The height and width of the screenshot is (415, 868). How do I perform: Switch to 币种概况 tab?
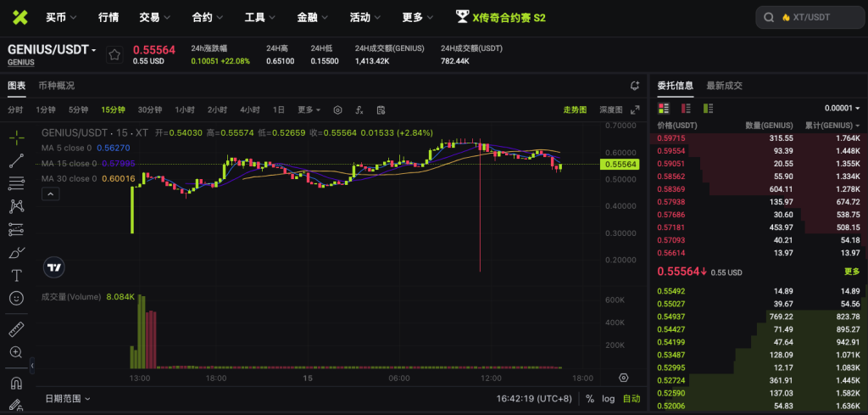[x=57, y=86]
